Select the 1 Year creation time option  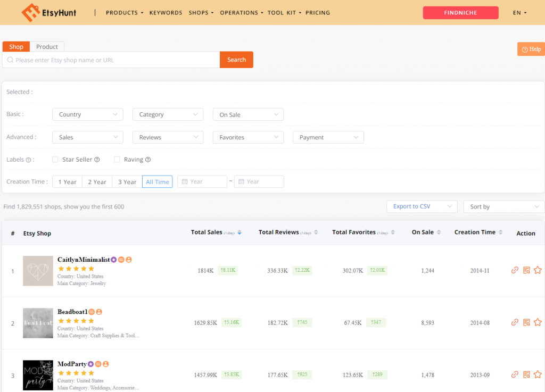click(67, 182)
